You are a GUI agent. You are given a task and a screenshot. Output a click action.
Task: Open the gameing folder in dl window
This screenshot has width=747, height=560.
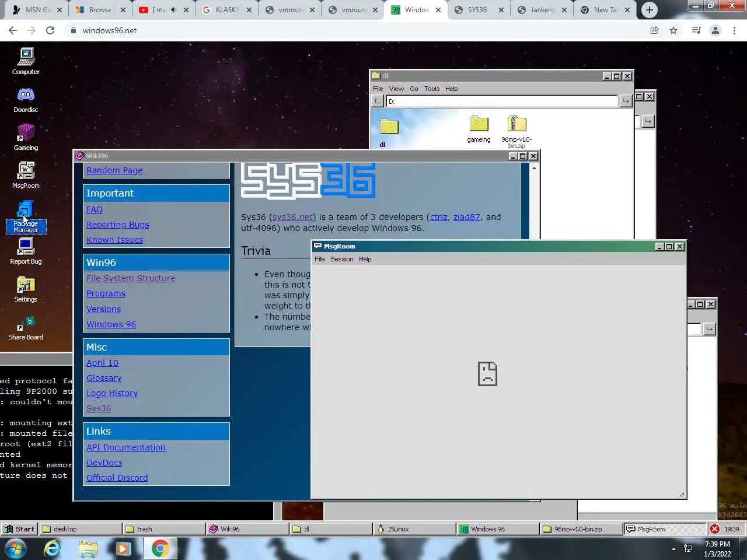[x=479, y=129]
